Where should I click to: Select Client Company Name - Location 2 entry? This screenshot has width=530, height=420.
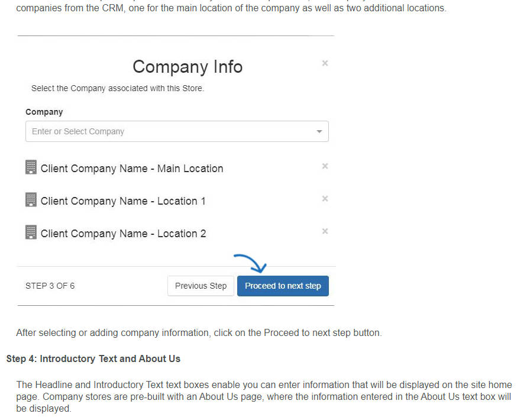124,234
